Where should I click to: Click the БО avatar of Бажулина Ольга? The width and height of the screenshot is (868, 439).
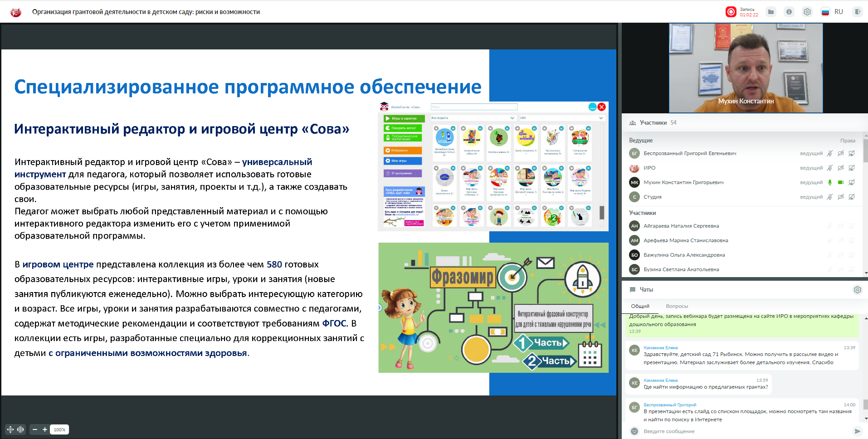634,255
